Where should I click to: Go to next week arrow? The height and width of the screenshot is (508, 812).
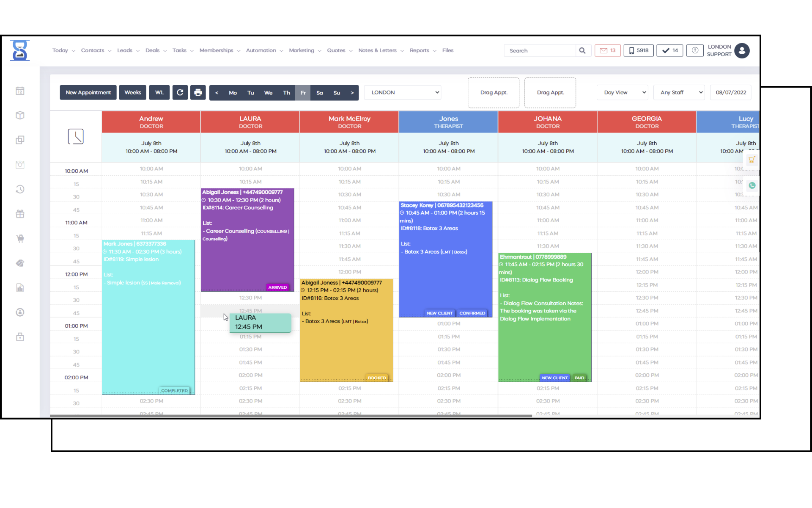coord(352,93)
